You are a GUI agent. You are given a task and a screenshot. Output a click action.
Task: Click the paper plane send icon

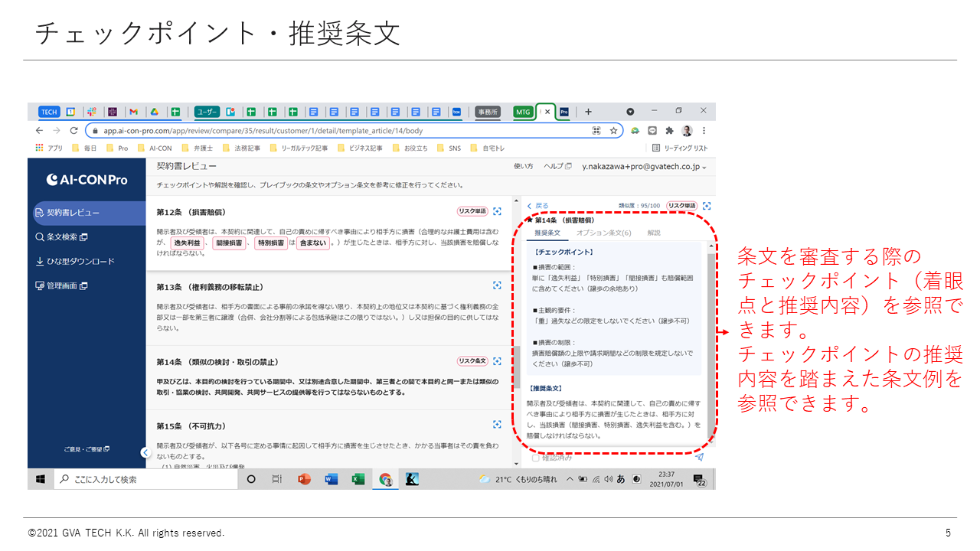pos(699,458)
